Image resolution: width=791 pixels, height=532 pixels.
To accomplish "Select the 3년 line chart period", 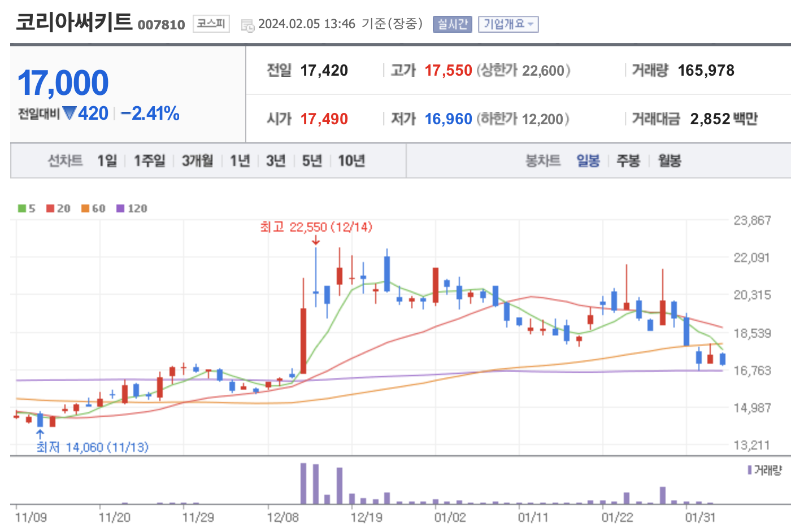I will click(276, 161).
